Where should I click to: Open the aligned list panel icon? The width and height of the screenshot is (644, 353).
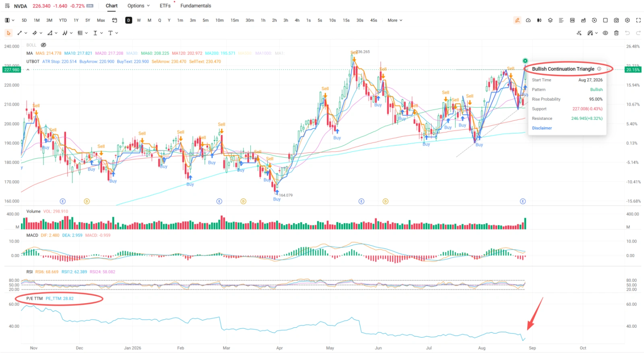(x=561, y=20)
